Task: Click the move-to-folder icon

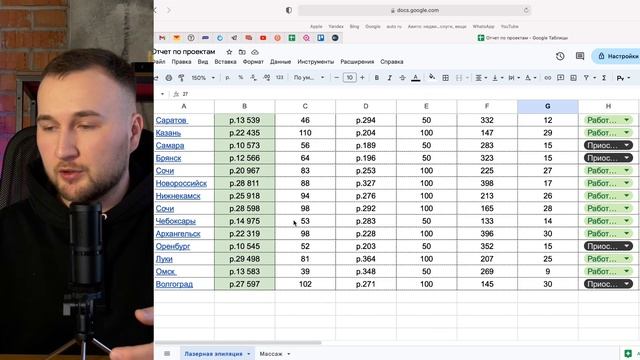Action: (x=242, y=52)
